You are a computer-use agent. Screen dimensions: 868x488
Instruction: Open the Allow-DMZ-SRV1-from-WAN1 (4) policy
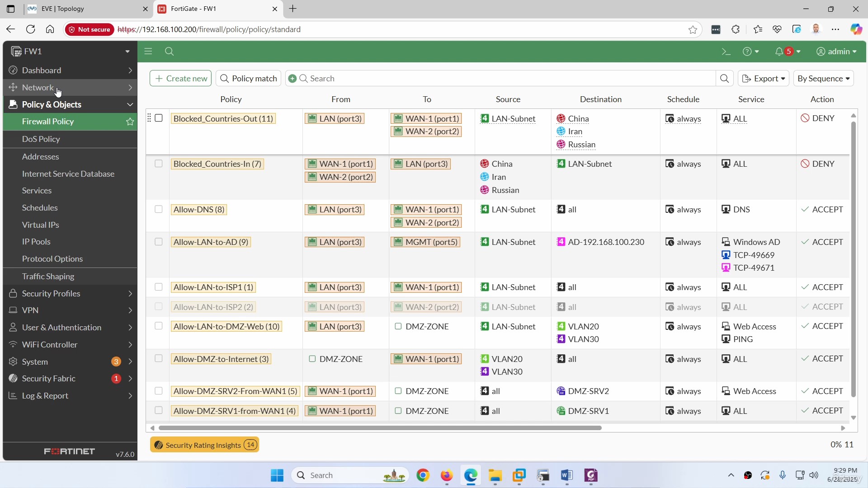click(235, 411)
